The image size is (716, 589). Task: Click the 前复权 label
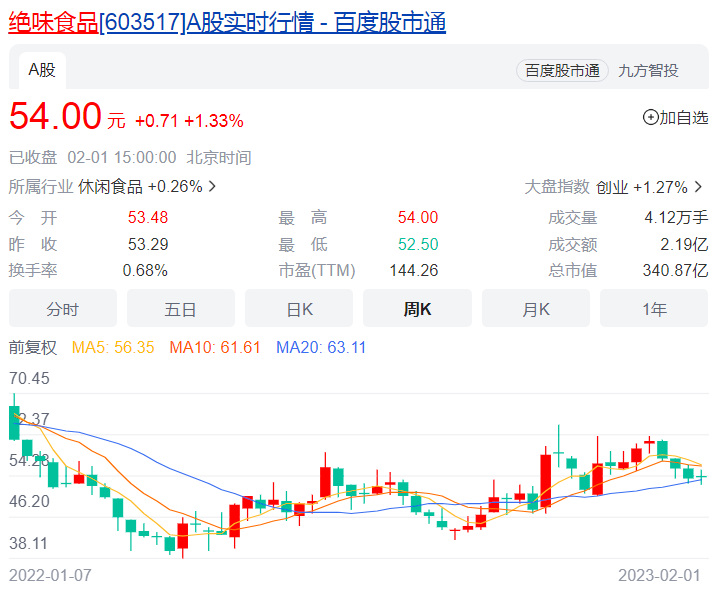pyautogui.click(x=33, y=347)
